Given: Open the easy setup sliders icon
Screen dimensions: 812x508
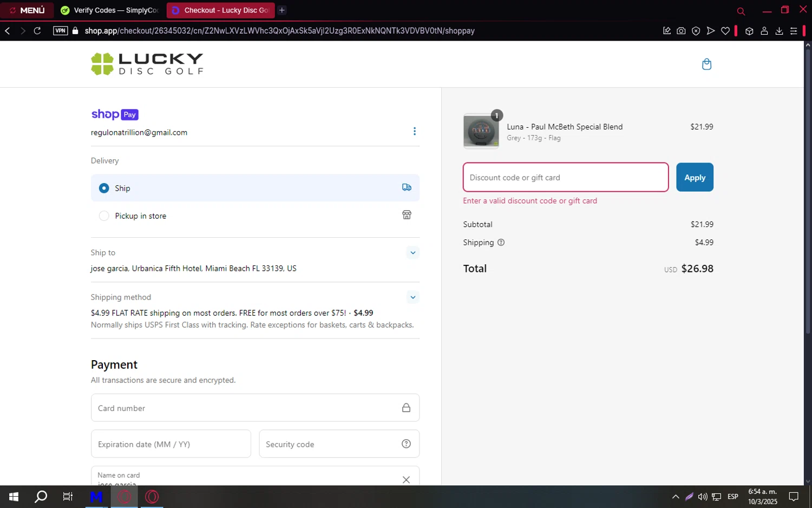Looking at the screenshot, I should 794,31.
